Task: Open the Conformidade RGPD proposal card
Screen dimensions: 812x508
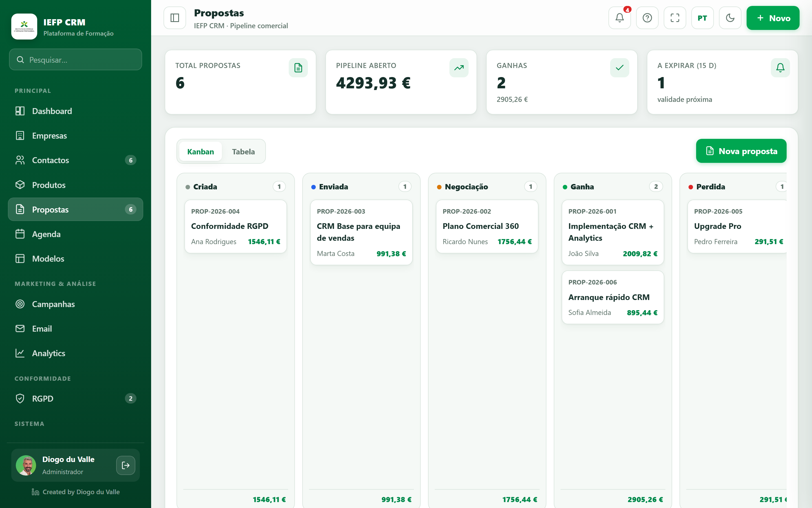Action: point(235,226)
